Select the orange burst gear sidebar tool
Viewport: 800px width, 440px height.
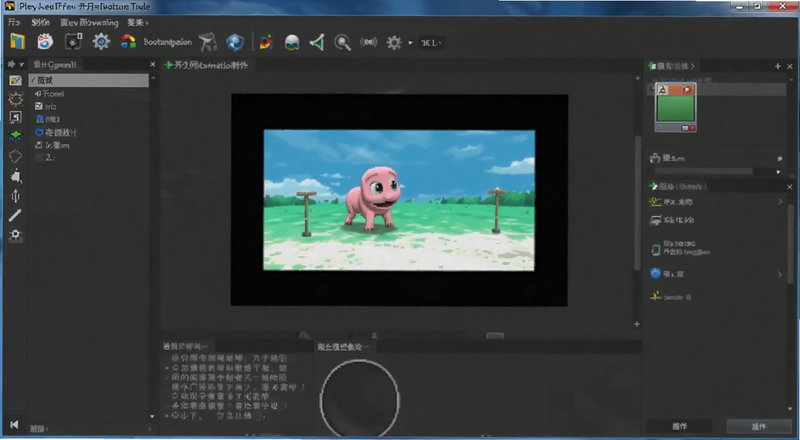(x=15, y=99)
